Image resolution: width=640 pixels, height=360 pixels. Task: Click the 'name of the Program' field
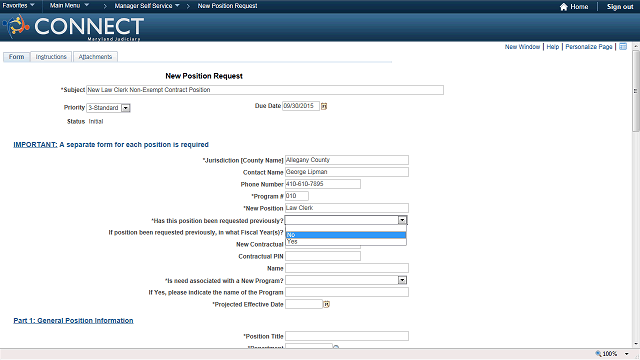click(347, 292)
